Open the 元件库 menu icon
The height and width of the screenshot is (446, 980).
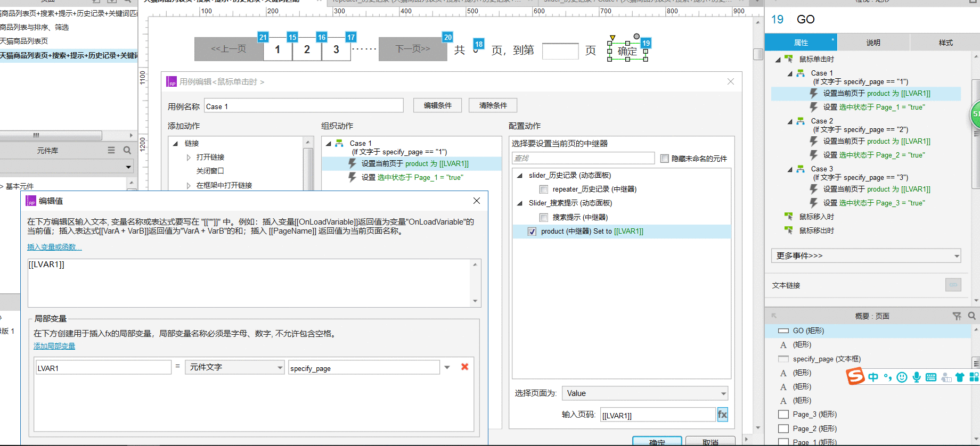111,151
